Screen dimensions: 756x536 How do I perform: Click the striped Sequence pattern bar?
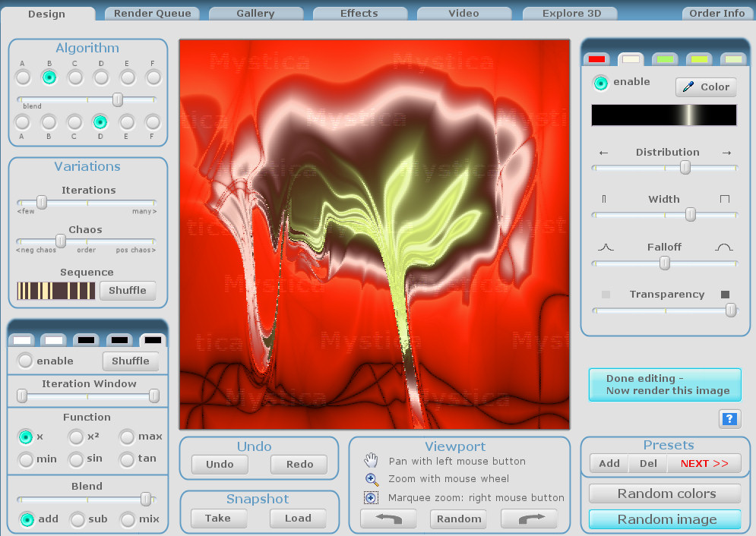tap(56, 291)
